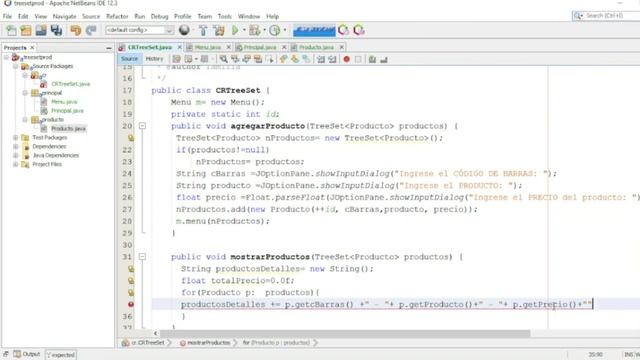Click the Save All toolbar icon

click(56, 30)
